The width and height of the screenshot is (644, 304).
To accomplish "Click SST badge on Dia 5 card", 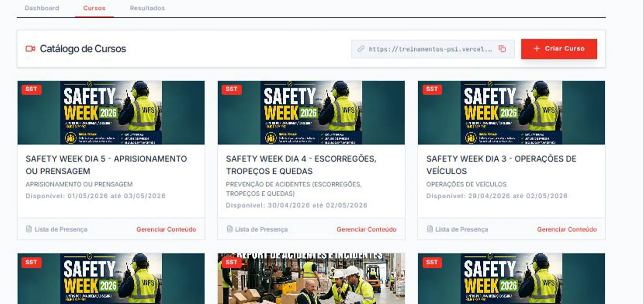I will pyautogui.click(x=31, y=89).
